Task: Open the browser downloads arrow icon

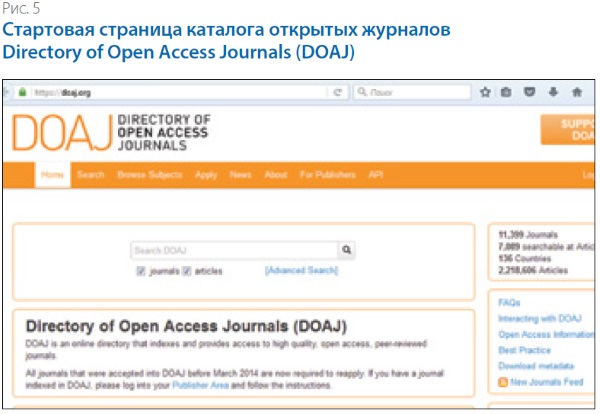Action: [x=554, y=91]
